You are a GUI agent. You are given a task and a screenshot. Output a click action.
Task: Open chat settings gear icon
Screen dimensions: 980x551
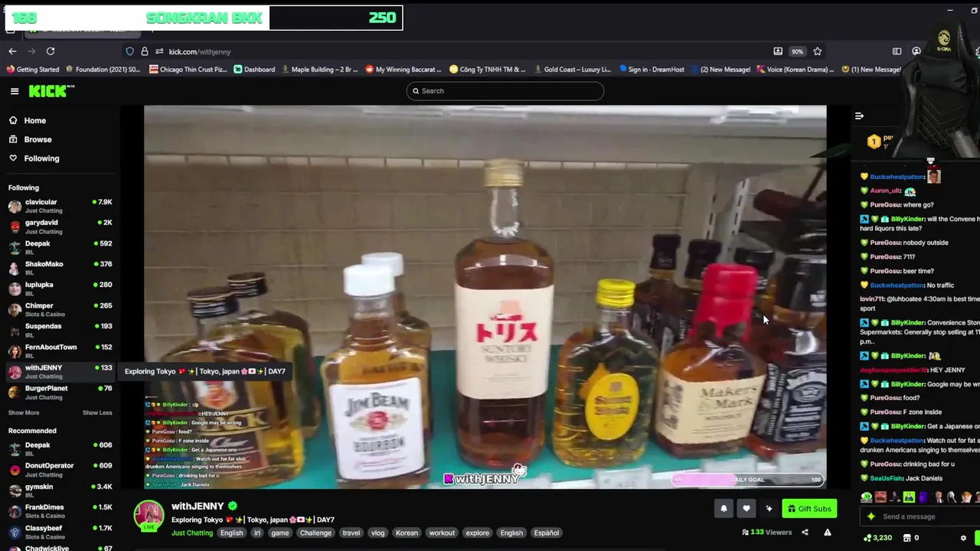click(963, 538)
